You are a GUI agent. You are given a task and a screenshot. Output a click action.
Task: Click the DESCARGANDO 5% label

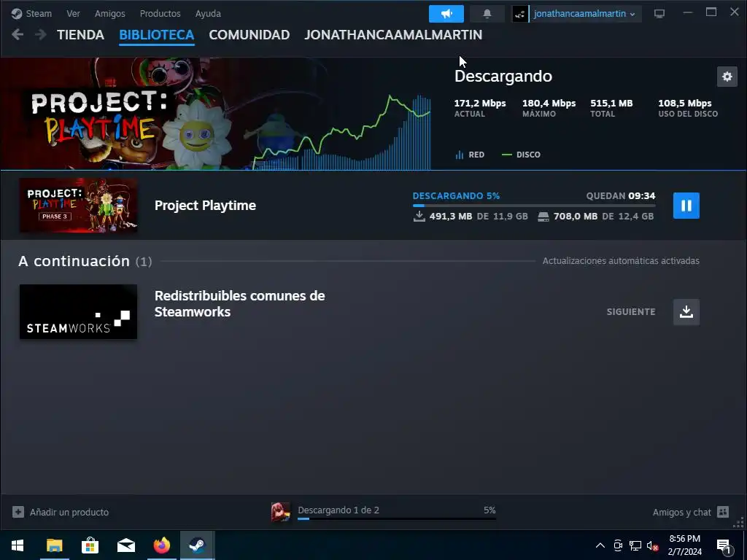[x=456, y=195]
